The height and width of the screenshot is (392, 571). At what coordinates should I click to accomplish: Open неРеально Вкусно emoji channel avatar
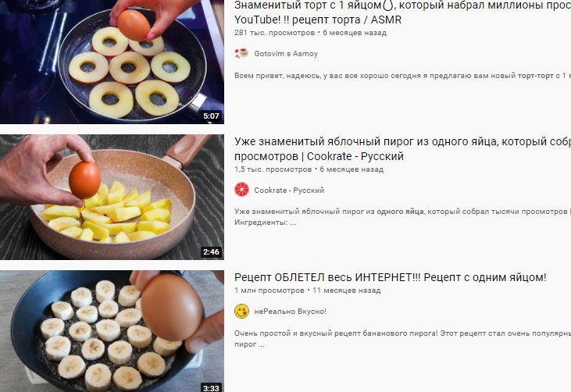(241, 312)
